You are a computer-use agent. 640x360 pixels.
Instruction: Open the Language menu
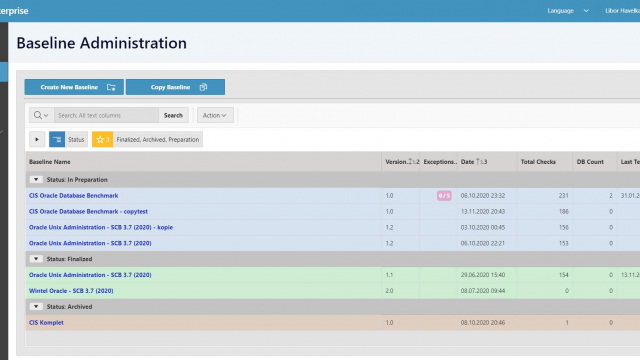click(568, 11)
